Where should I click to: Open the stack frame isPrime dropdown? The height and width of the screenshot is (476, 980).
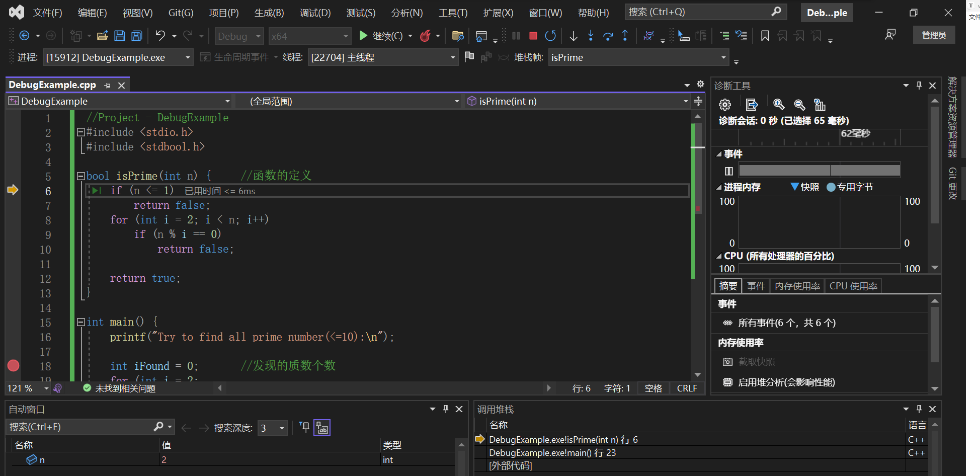(x=639, y=57)
